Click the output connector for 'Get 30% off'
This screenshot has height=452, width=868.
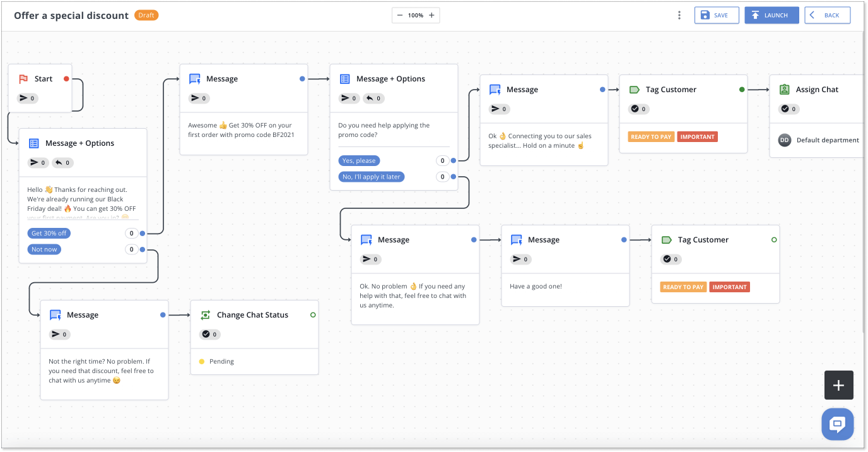tap(142, 234)
